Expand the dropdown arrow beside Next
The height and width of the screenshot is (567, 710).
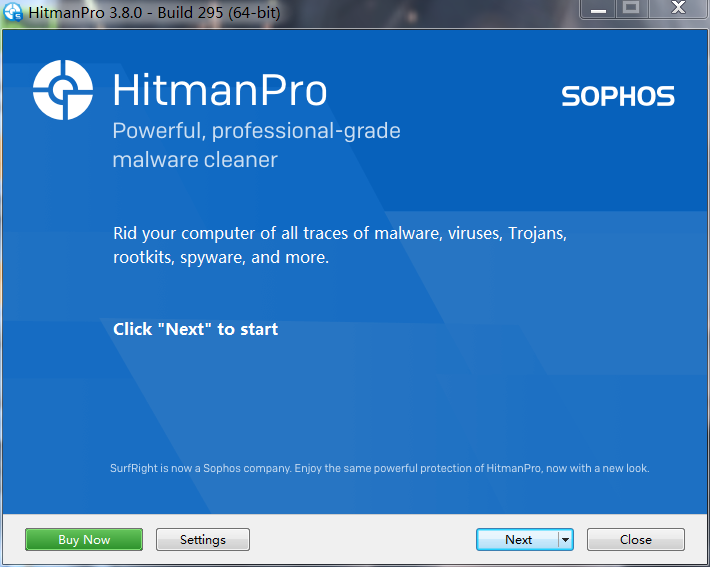pos(566,539)
